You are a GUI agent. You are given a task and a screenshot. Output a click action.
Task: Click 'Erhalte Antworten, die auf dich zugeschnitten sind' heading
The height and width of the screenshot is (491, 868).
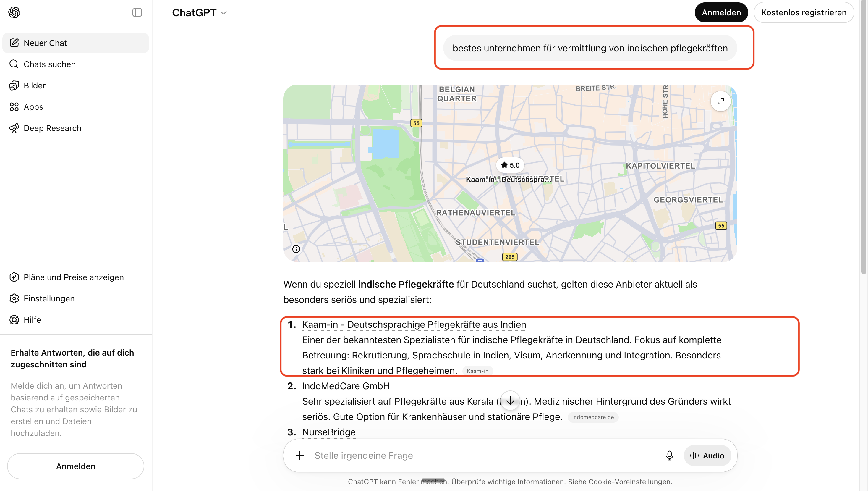click(72, 358)
